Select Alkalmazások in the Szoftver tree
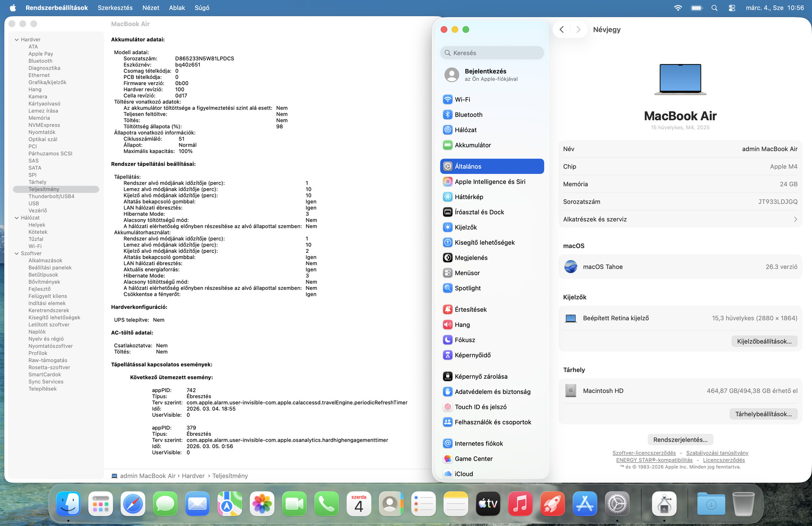 point(46,261)
